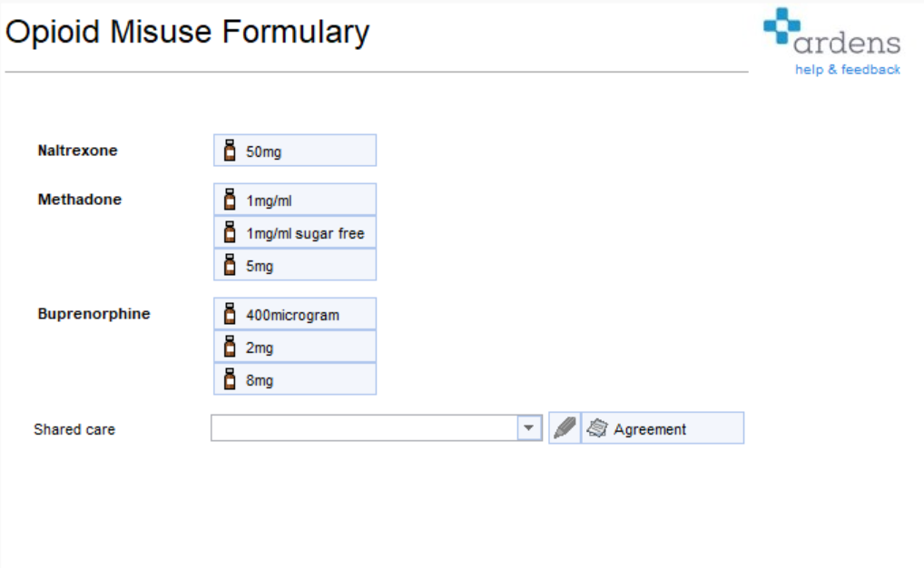Click the Buprenorphine 400microgram bottle icon
This screenshot has width=924, height=568.
230,314
